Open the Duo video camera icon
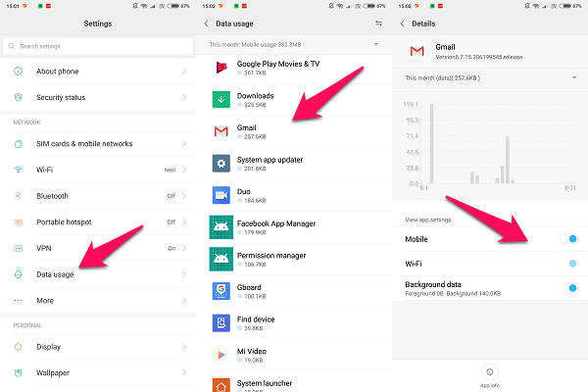 tap(221, 195)
